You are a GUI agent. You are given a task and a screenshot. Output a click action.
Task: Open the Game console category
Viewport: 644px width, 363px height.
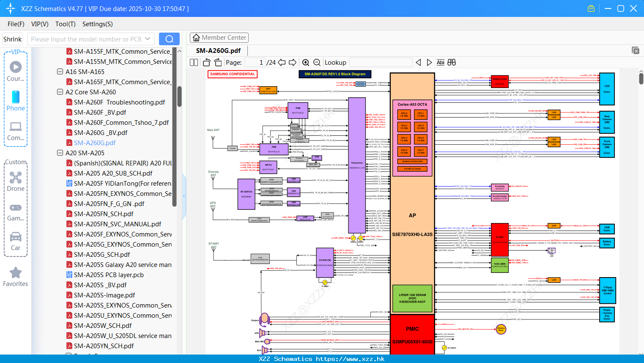16,212
